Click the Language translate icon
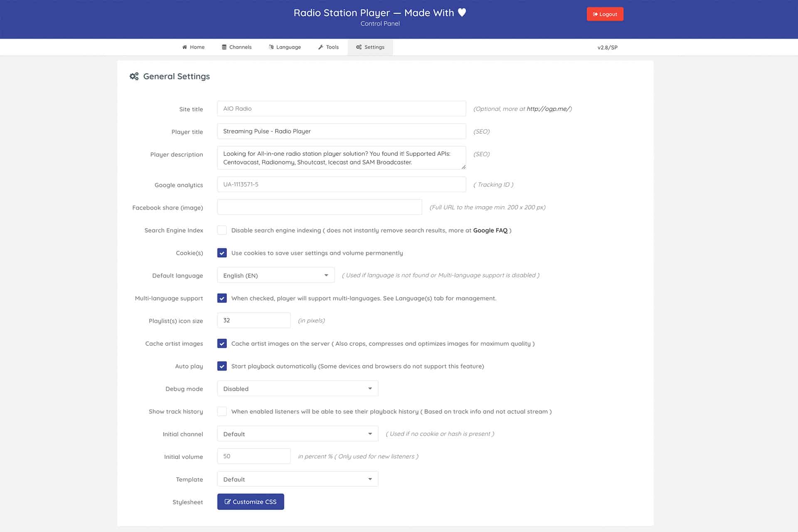 click(x=271, y=47)
